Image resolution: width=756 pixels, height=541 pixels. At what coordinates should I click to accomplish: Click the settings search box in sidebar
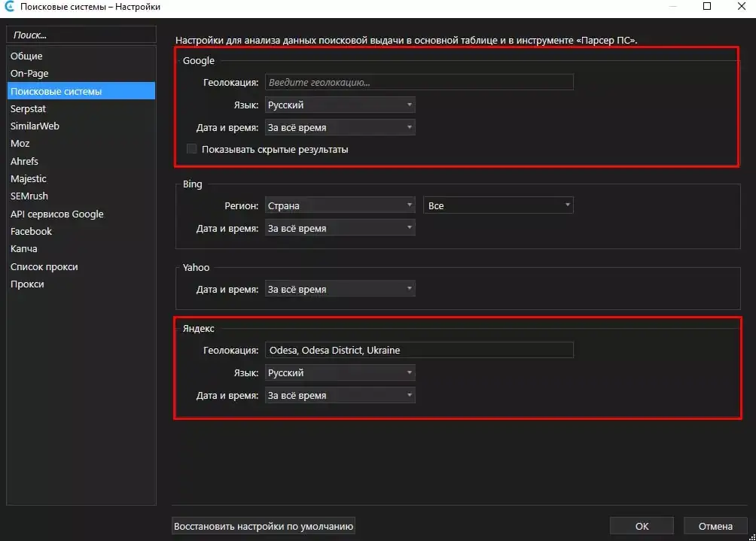(81, 35)
